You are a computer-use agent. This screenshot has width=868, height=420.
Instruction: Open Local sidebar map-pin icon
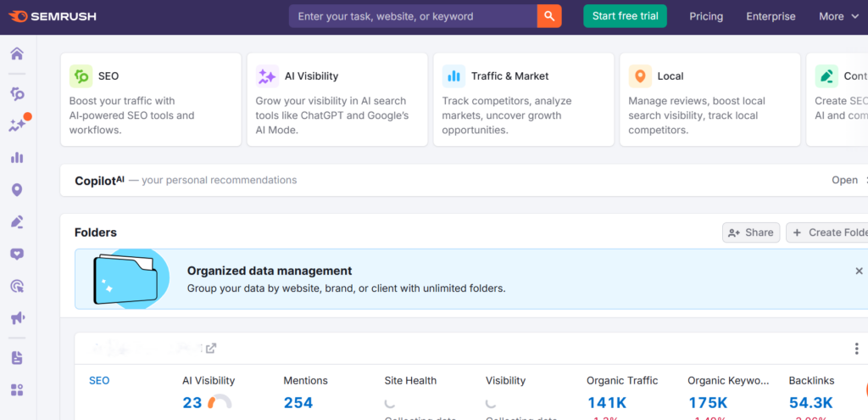pyautogui.click(x=17, y=190)
